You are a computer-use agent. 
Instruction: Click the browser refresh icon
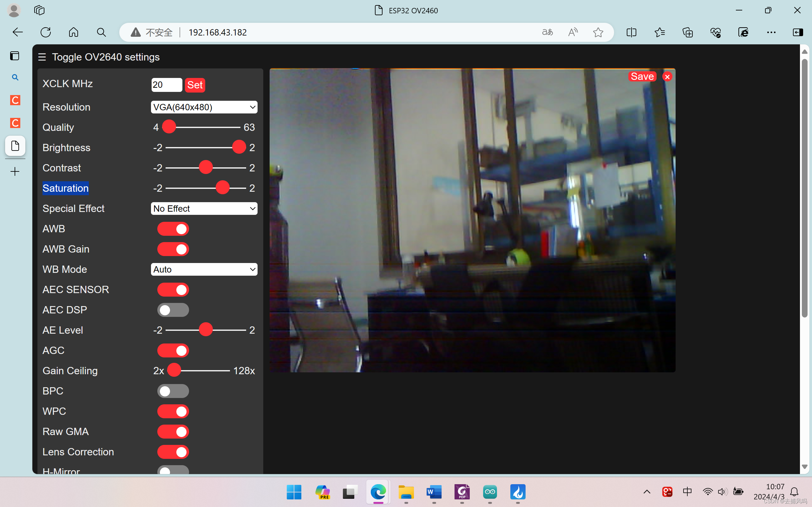pos(46,32)
